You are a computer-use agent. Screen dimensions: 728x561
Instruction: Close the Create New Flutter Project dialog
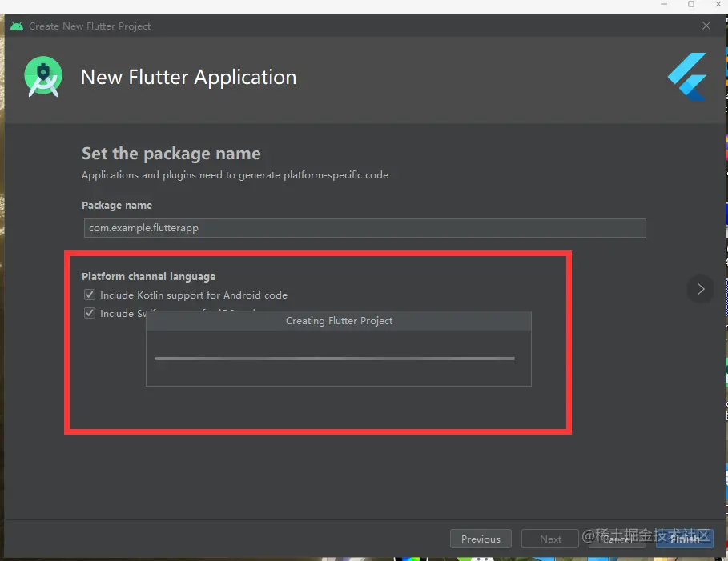706,26
